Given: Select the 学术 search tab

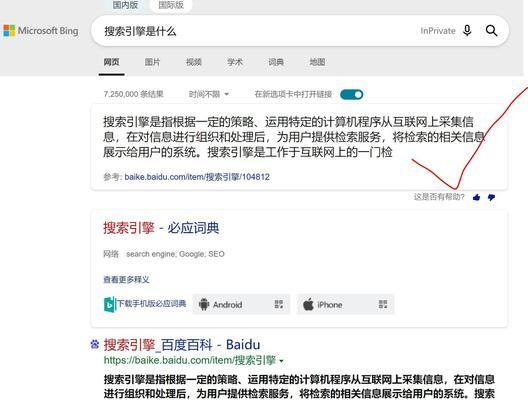Looking at the screenshot, I should tap(235, 62).
